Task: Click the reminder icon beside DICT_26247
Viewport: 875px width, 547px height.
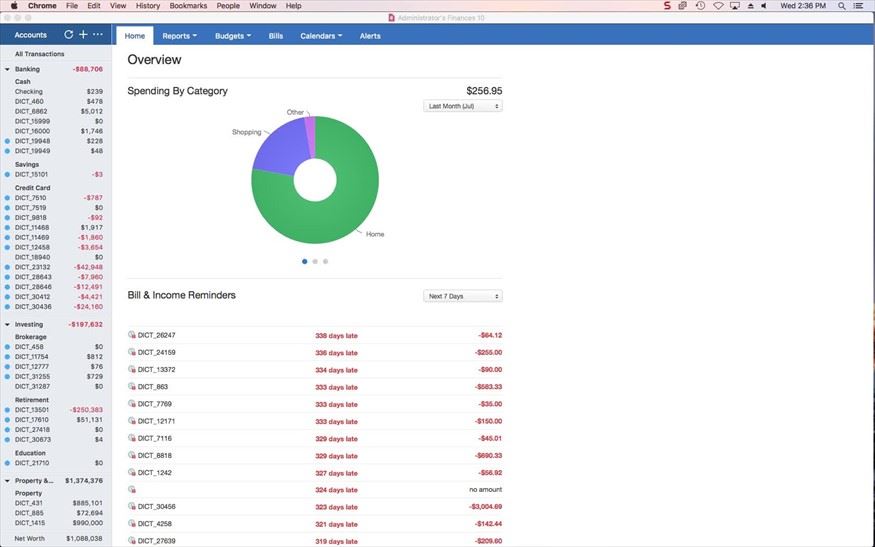Action: click(132, 335)
